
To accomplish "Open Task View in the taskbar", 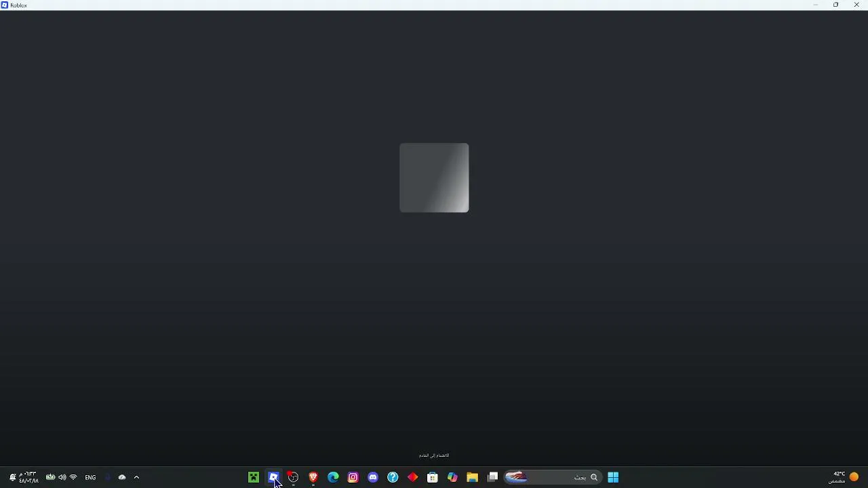I will pos(492,477).
